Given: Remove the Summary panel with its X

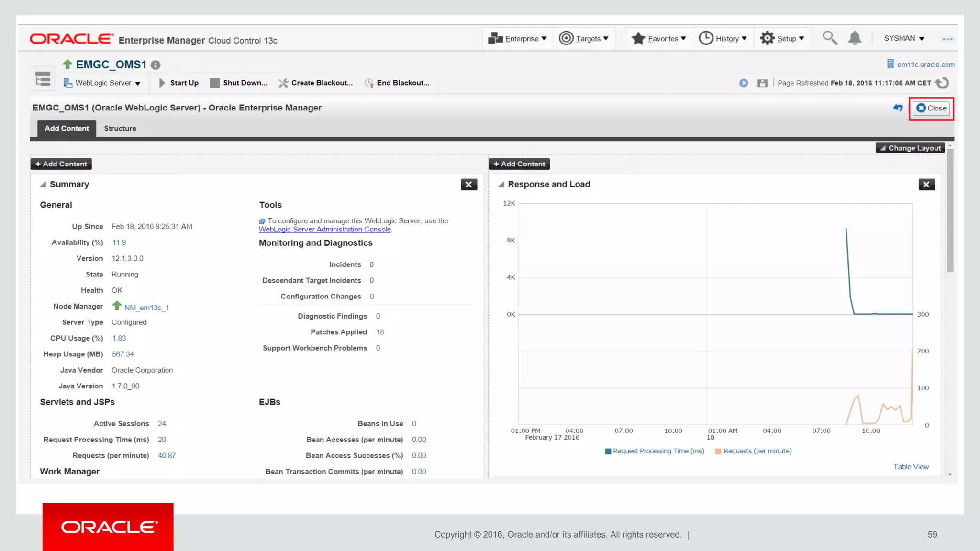Looking at the screenshot, I should (468, 185).
